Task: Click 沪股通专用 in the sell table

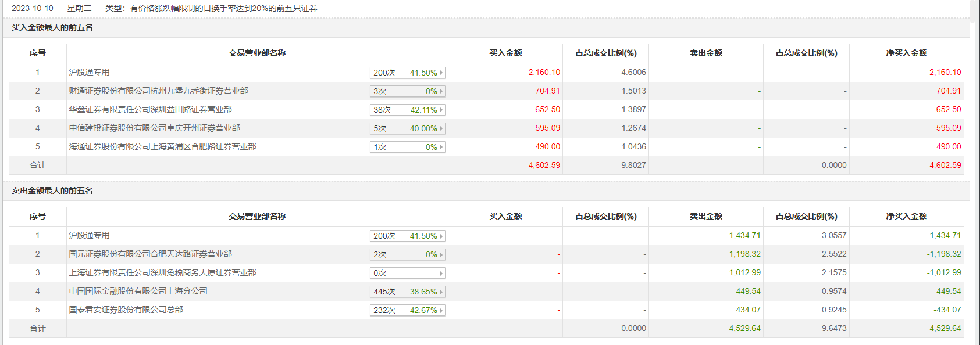Action: (x=89, y=236)
